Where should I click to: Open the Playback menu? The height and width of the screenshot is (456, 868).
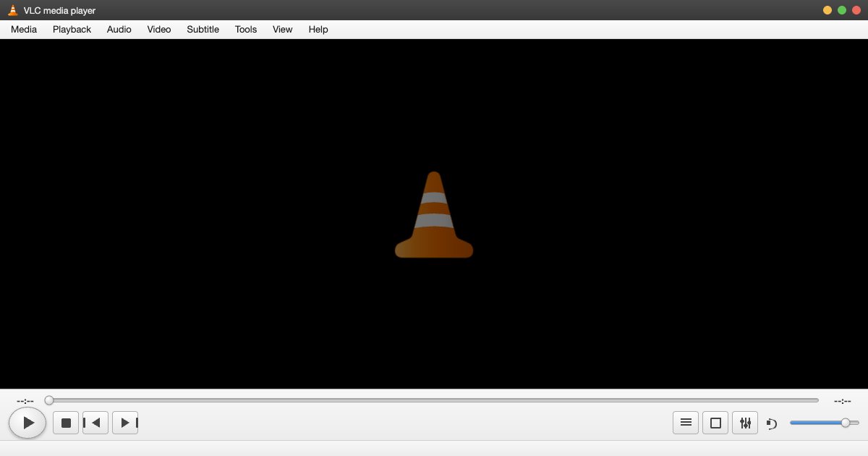(72, 30)
